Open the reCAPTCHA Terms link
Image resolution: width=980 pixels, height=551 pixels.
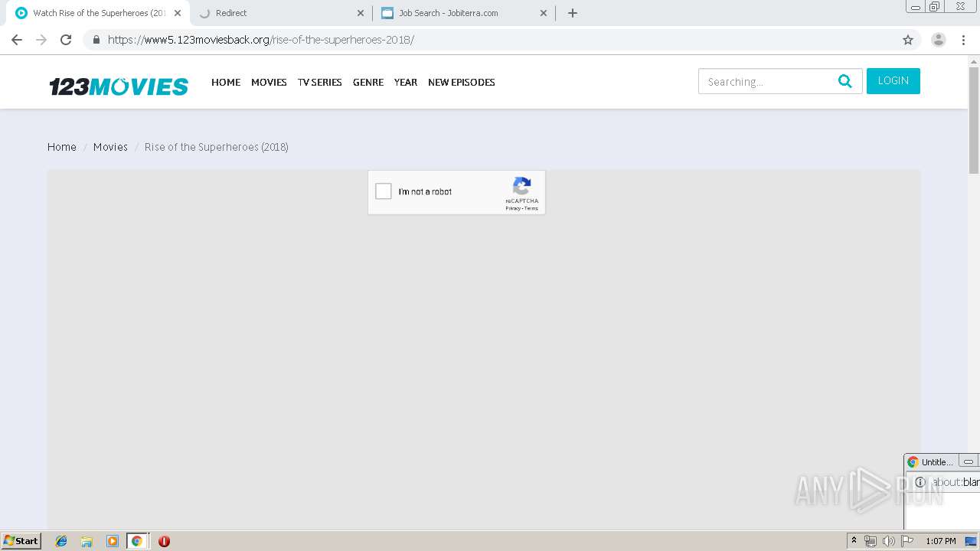click(531, 208)
